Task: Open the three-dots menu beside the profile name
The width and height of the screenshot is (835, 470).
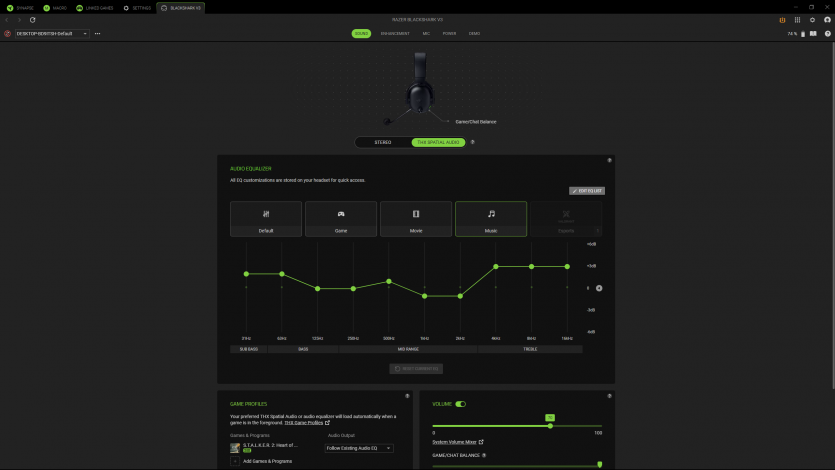Action: (97, 33)
